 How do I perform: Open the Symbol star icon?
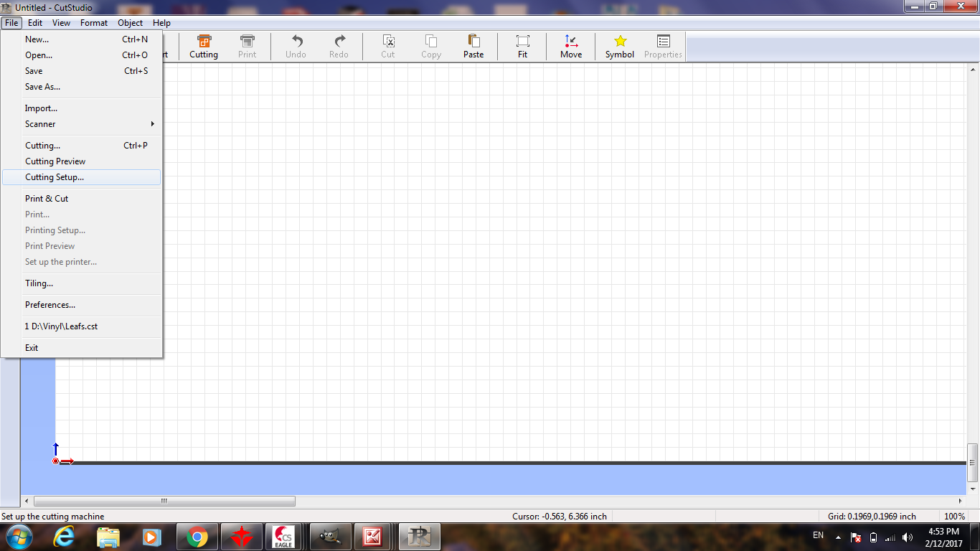(620, 47)
